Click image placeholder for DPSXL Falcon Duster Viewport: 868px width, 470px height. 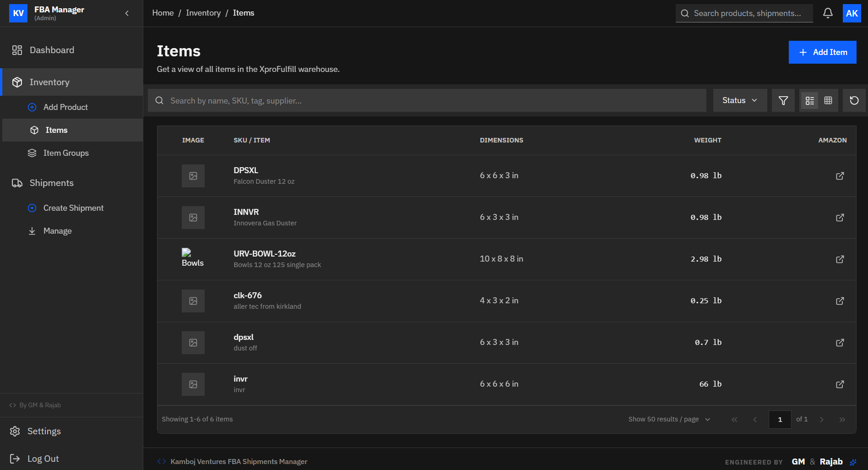(193, 176)
